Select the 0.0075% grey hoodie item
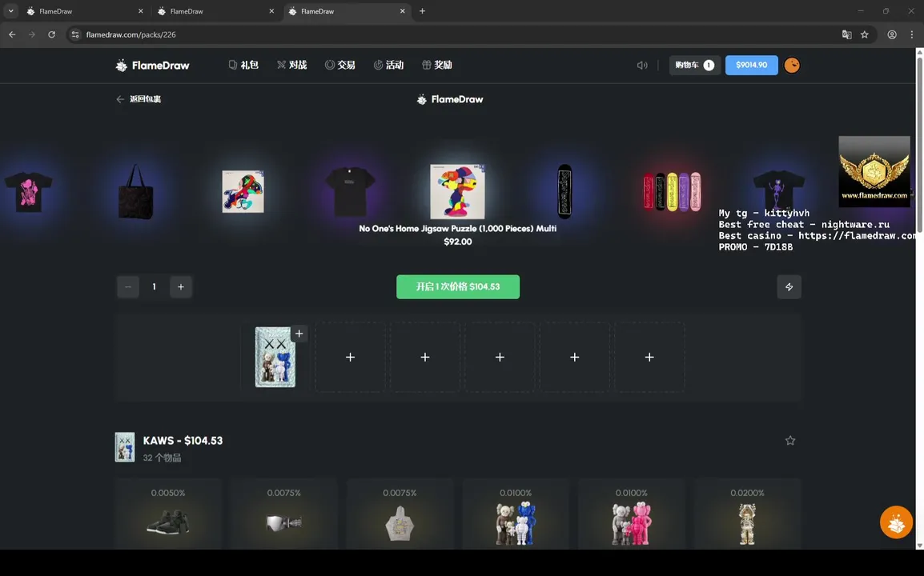 click(x=400, y=514)
